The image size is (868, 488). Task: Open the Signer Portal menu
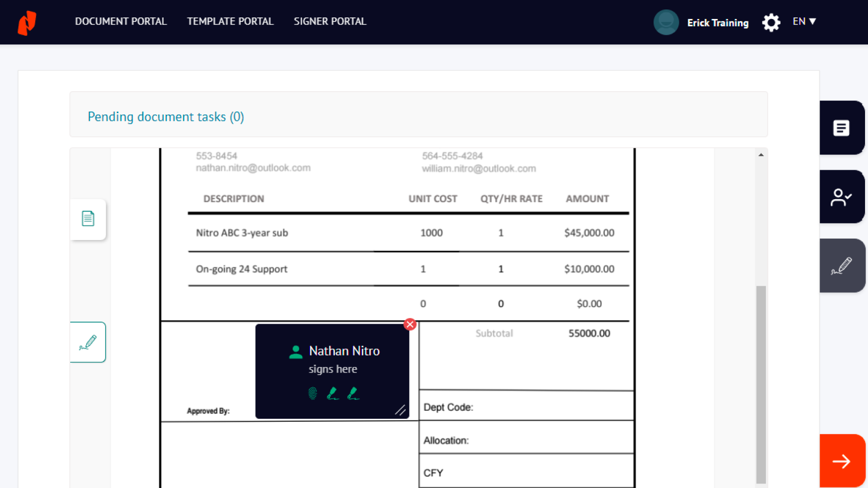tap(329, 21)
